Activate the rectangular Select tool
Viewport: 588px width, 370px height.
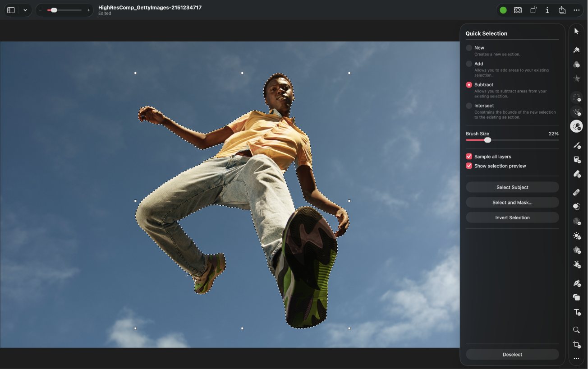click(576, 97)
